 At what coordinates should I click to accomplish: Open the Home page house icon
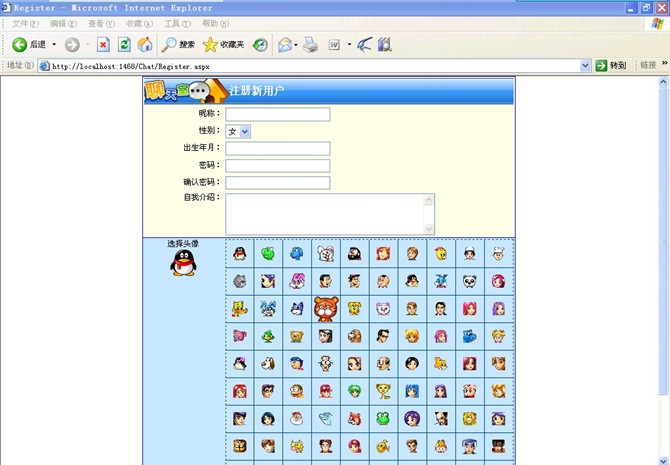(145, 44)
